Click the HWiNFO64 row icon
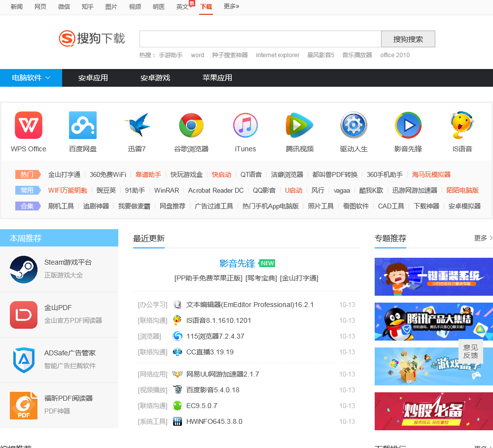Viewport: 493px width, 448px height. click(x=177, y=421)
